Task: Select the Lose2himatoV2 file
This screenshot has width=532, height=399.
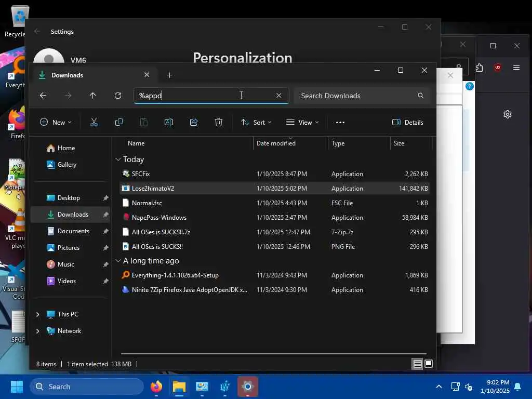Action: click(275, 188)
